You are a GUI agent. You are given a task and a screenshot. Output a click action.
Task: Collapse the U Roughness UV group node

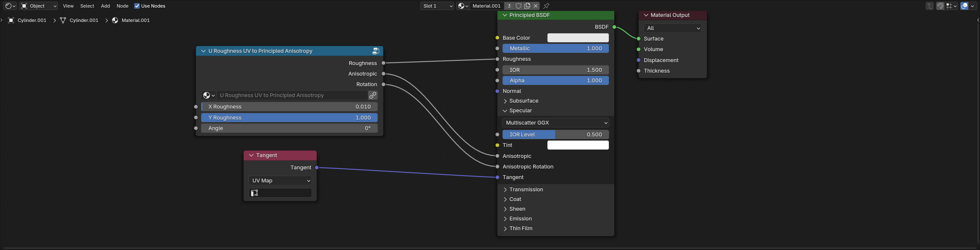pyautogui.click(x=203, y=51)
